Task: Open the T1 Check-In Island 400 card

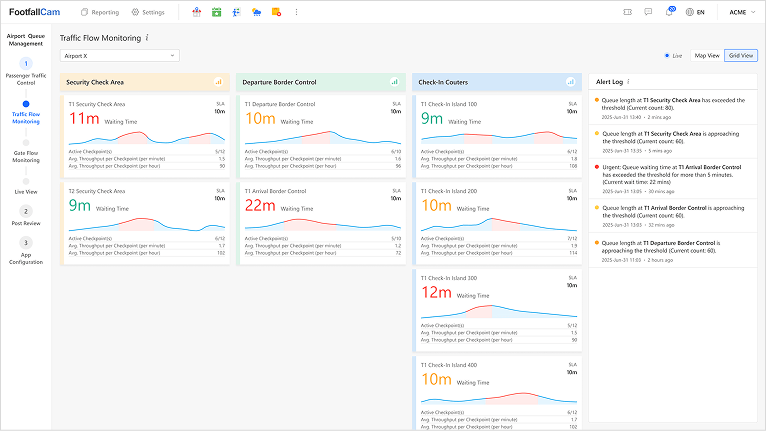Action: (497, 393)
